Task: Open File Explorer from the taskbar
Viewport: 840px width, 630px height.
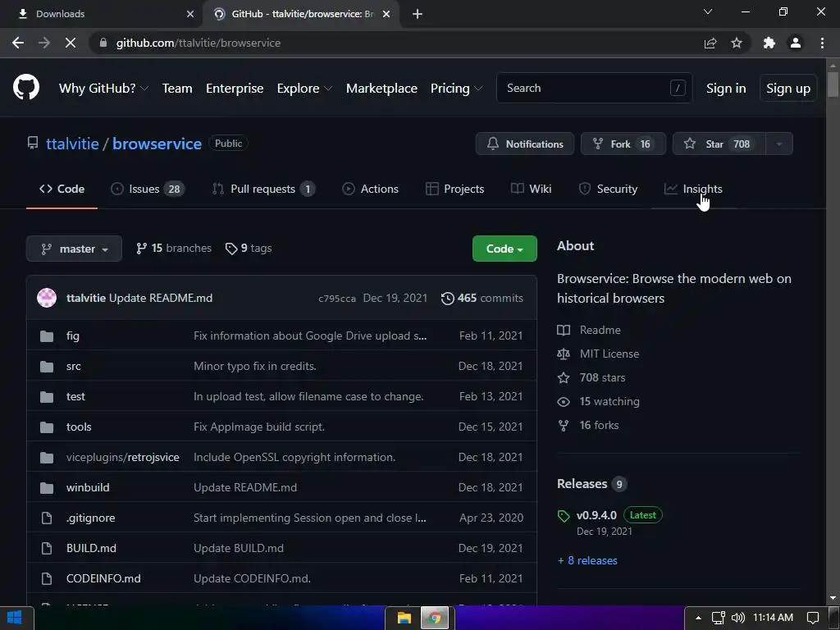Action: tap(404, 619)
